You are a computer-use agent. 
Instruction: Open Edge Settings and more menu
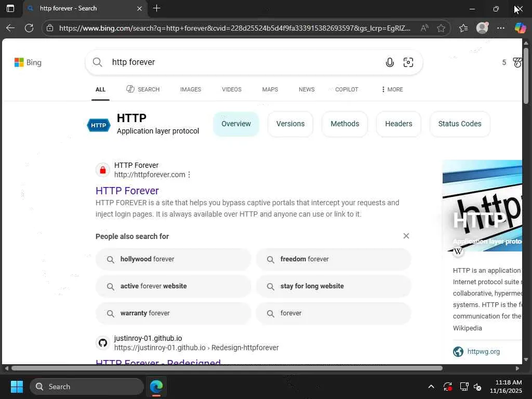[501, 28]
